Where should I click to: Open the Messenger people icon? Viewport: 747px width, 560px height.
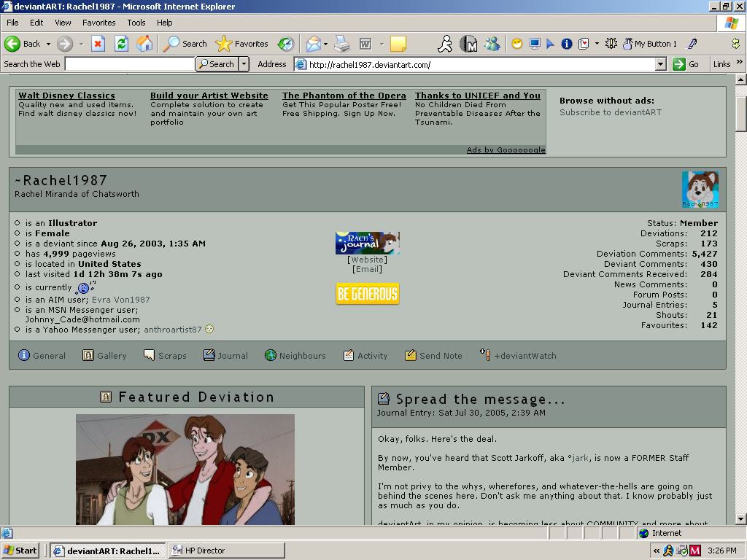tap(492, 44)
